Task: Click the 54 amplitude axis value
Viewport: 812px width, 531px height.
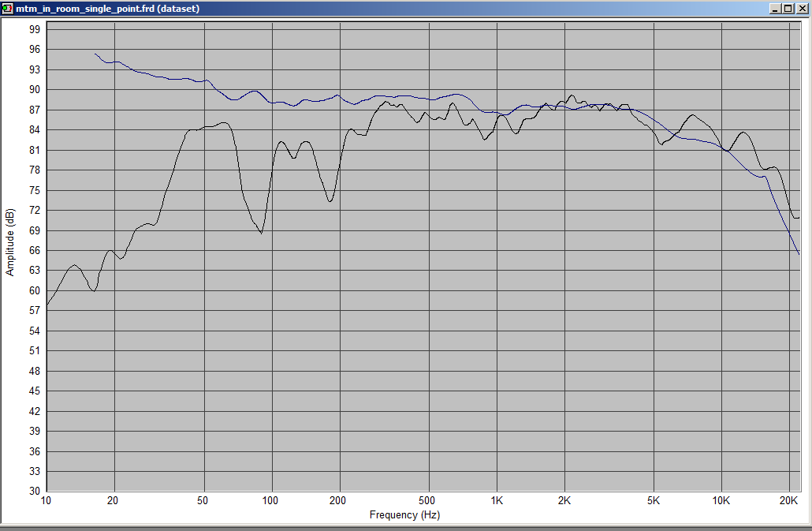Action: tap(35, 331)
